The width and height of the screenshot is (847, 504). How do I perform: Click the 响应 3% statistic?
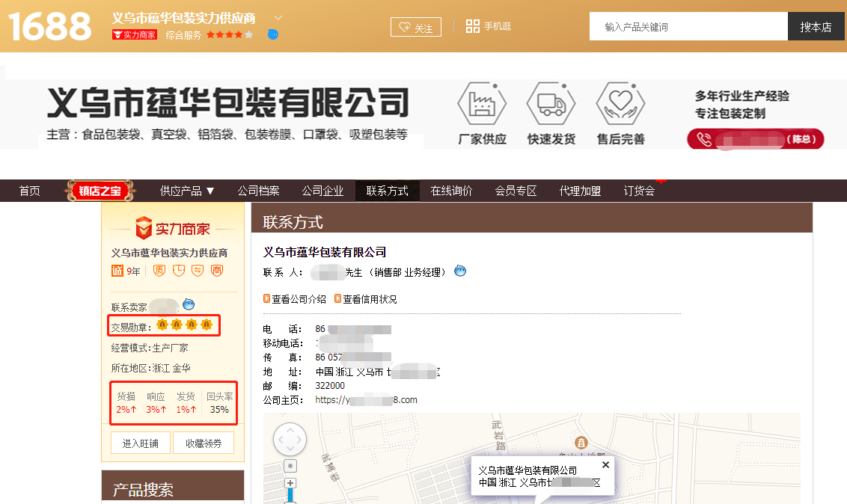pos(156,403)
